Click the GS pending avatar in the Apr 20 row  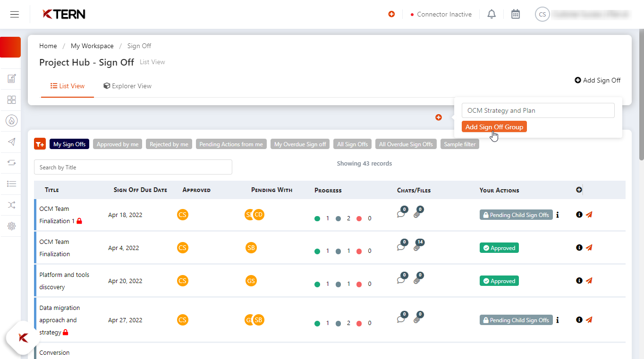pyautogui.click(x=251, y=281)
